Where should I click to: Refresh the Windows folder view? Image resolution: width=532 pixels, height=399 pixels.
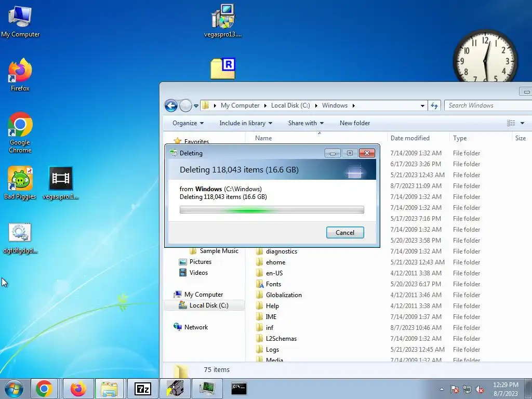pos(434,105)
